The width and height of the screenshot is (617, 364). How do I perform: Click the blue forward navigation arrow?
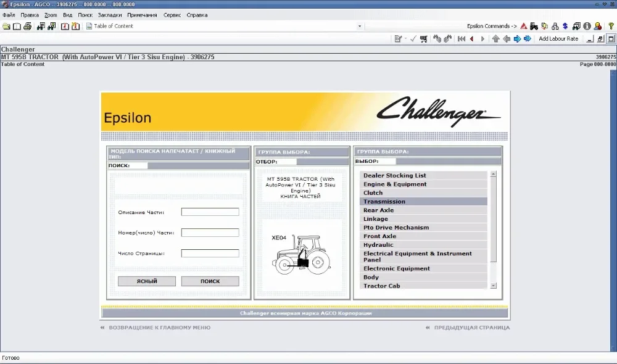[518, 38]
